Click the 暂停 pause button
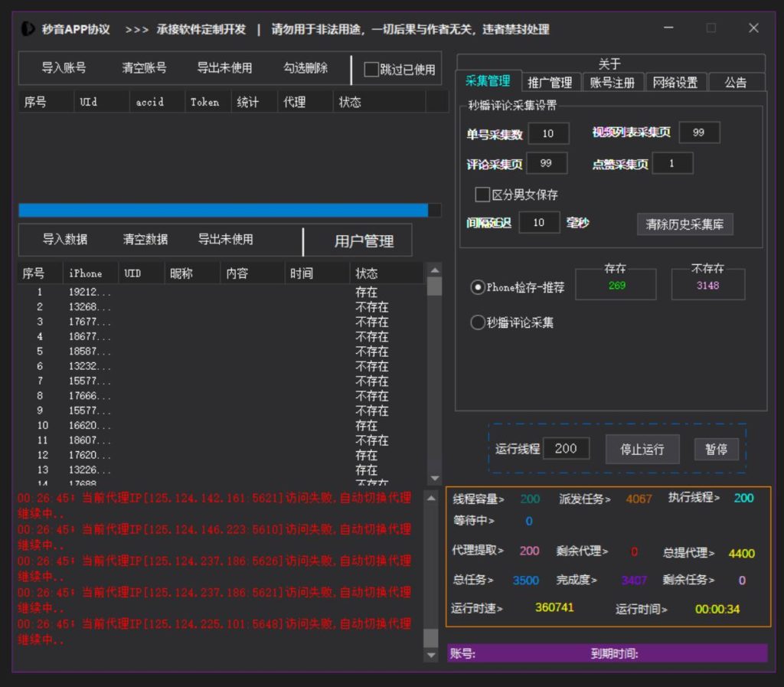784x687 pixels. point(717,450)
